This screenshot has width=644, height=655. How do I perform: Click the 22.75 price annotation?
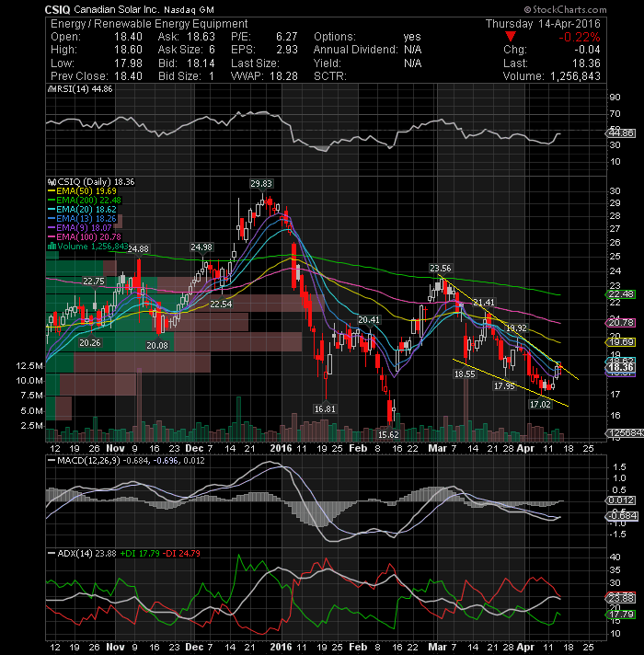pyautogui.click(x=93, y=282)
